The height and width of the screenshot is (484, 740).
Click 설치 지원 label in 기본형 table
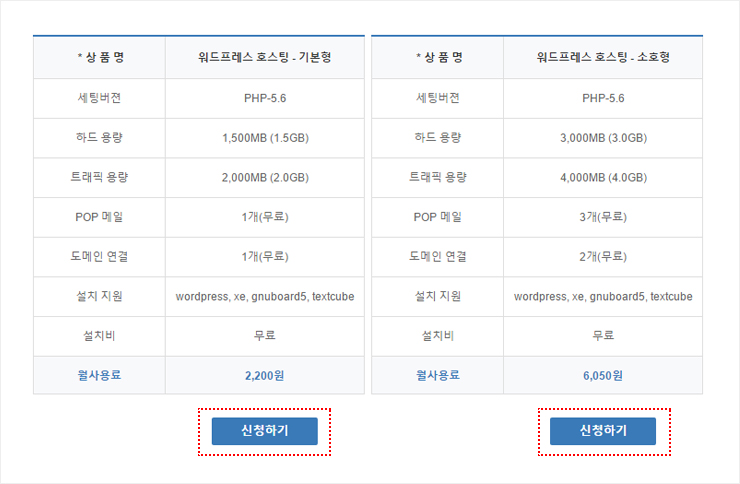point(100,296)
